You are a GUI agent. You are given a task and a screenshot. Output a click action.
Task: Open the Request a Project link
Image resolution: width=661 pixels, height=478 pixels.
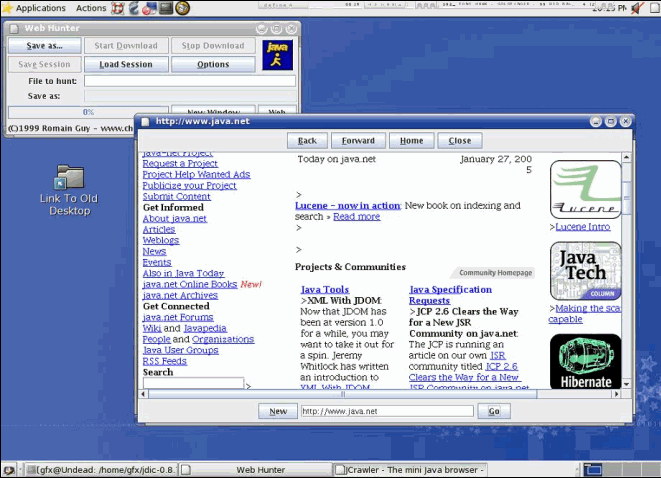click(180, 164)
